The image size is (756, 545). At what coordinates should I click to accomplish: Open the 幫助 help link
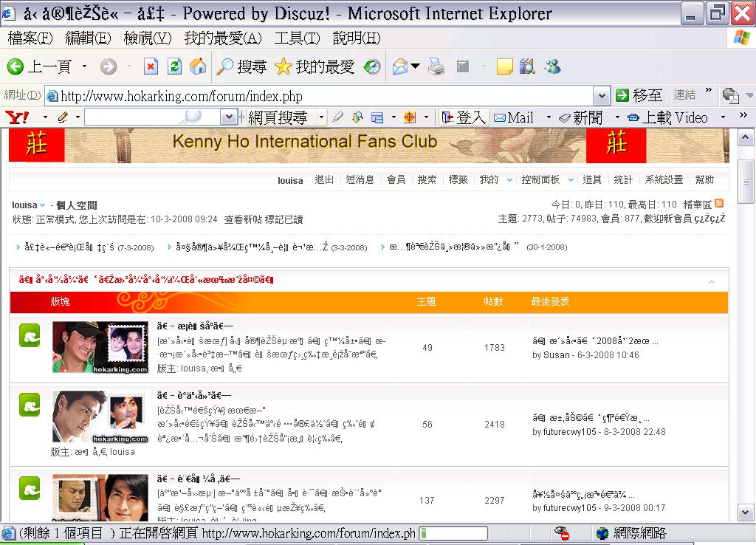click(704, 180)
